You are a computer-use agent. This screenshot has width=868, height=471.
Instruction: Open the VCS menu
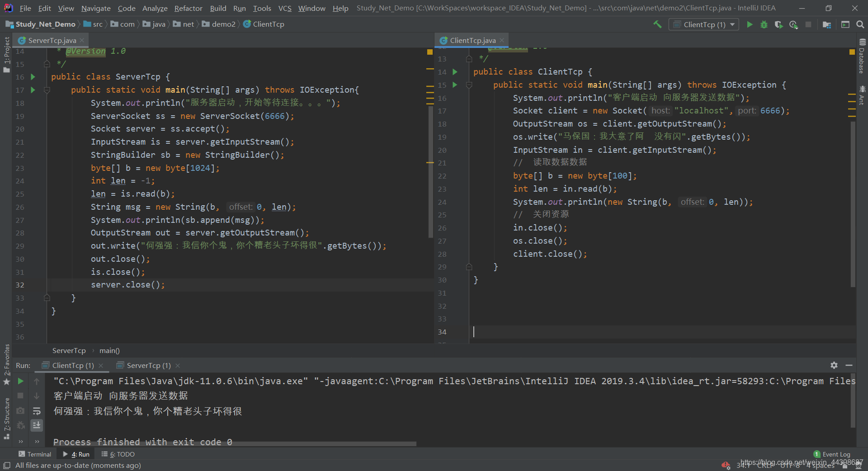coord(285,8)
